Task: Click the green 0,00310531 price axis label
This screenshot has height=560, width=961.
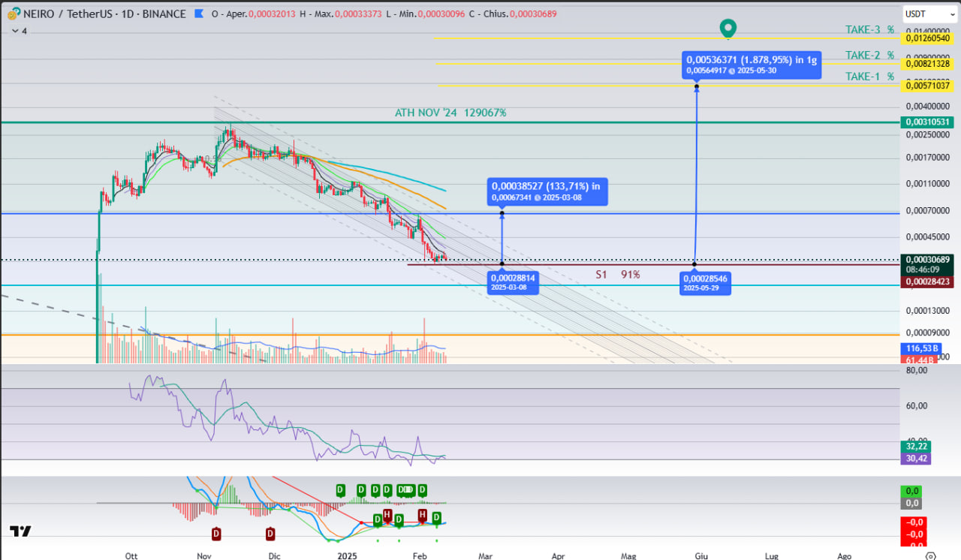Action: pos(927,122)
